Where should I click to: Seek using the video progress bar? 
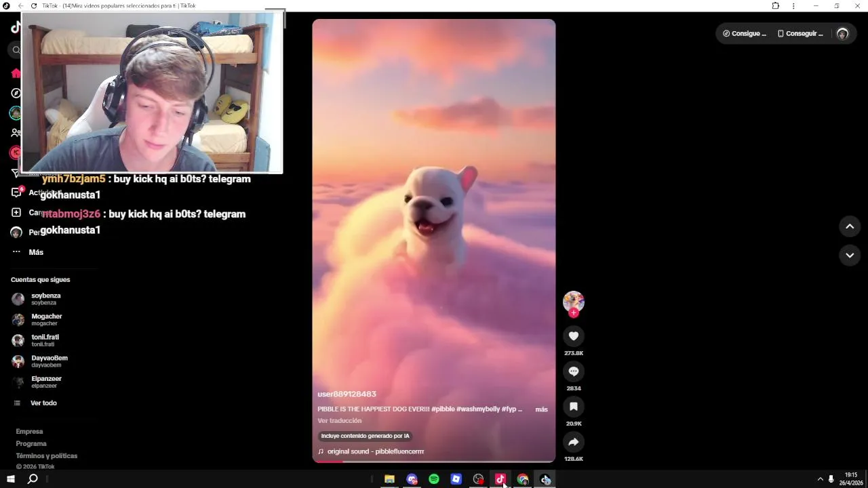click(434, 462)
